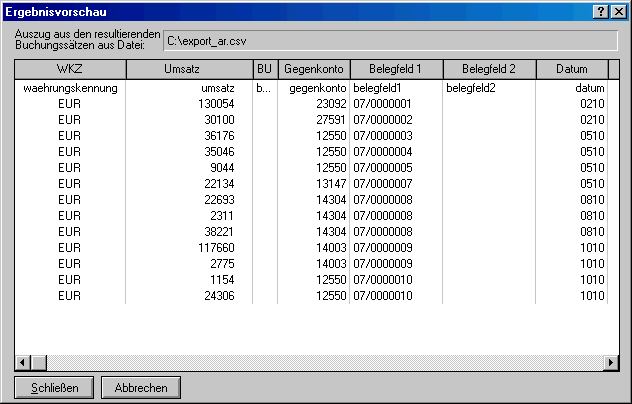Click the horizontal scrollbar thumb

(39, 362)
